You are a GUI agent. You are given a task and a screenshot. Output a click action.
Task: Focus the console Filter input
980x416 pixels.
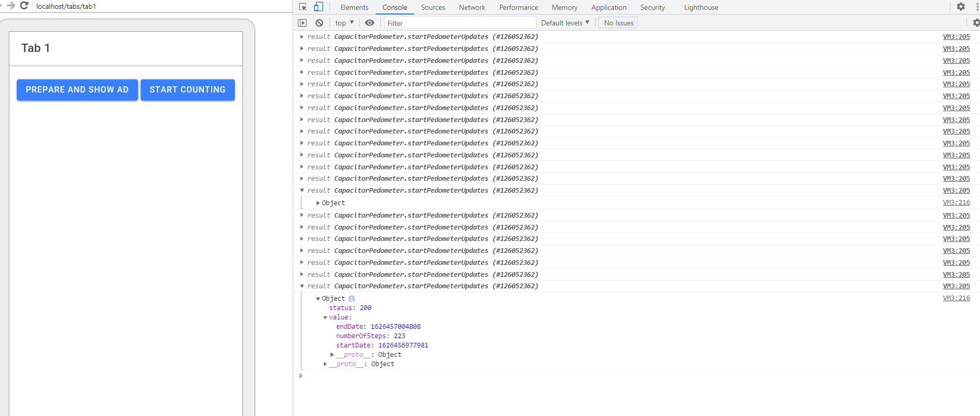point(460,23)
